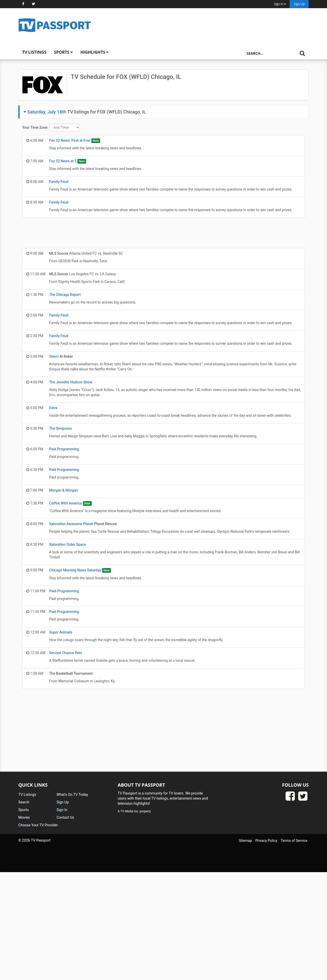Screen dimensions: 327x980
Task: Open the Morgan & Morgan listing
Action: [x=63, y=490]
